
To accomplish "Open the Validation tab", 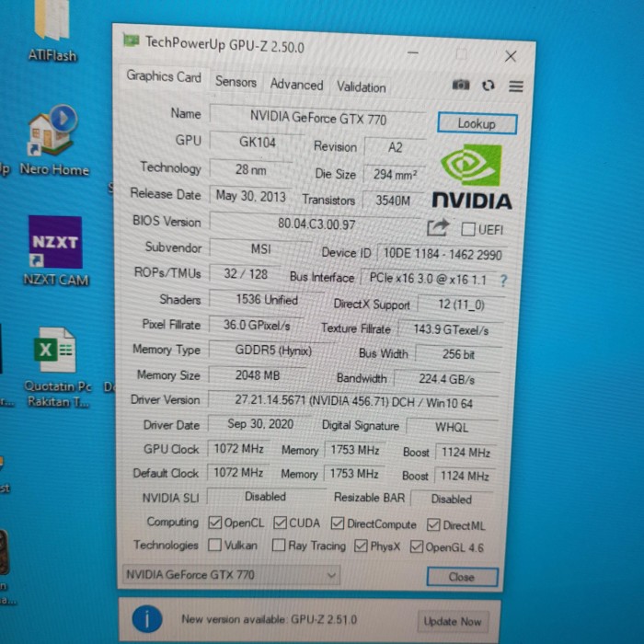I will 361,87.
